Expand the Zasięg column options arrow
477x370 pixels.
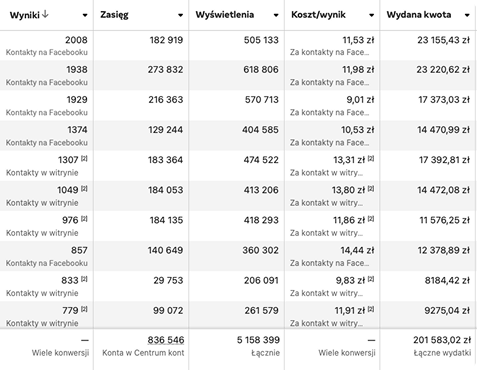pos(180,15)
